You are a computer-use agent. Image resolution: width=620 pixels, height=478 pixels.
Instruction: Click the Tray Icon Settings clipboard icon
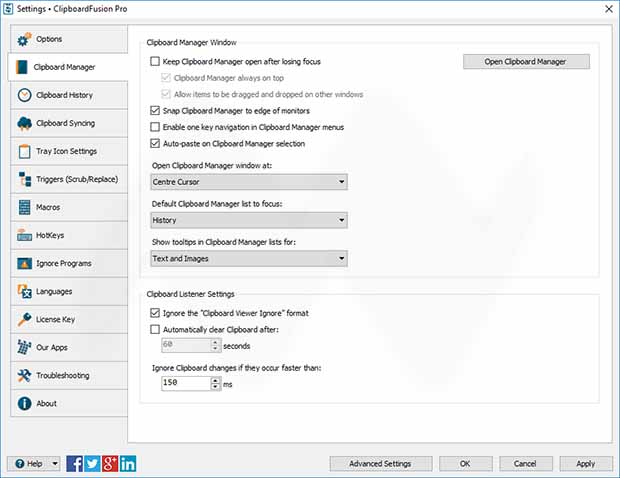click(24, 151)
